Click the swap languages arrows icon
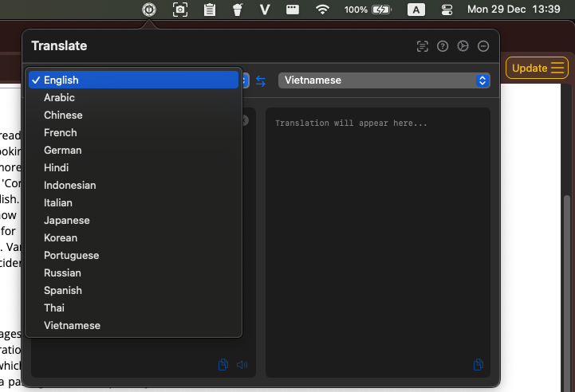The image size is (575, 392). pyautogui.click(x=261, y=80)
